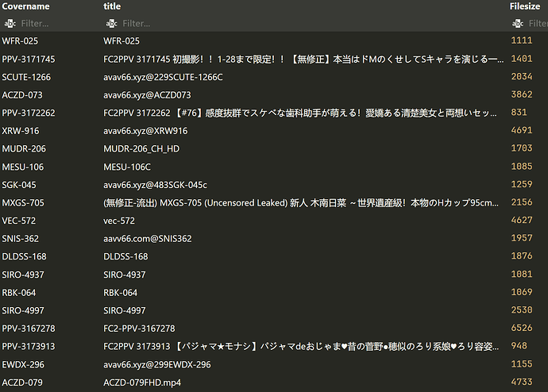This screenshot has height=392, width=548.
Task: Select the XRW-916 row
Action: tap(274, 131)
